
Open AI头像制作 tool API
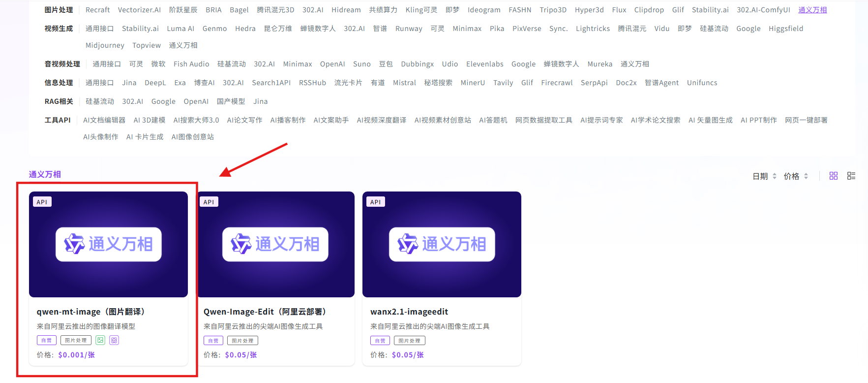click(x=101, y=137)
